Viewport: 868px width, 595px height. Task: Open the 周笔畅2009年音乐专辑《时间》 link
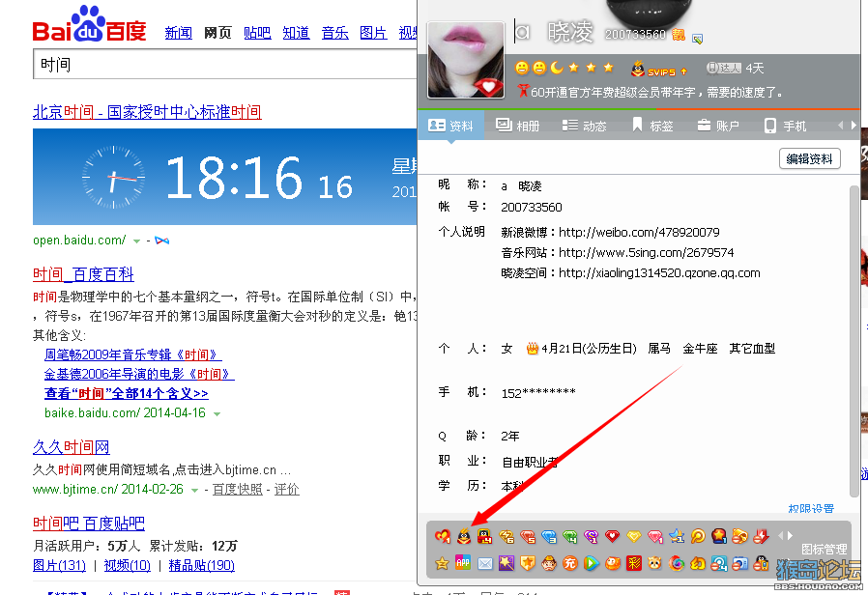[132, 354]
